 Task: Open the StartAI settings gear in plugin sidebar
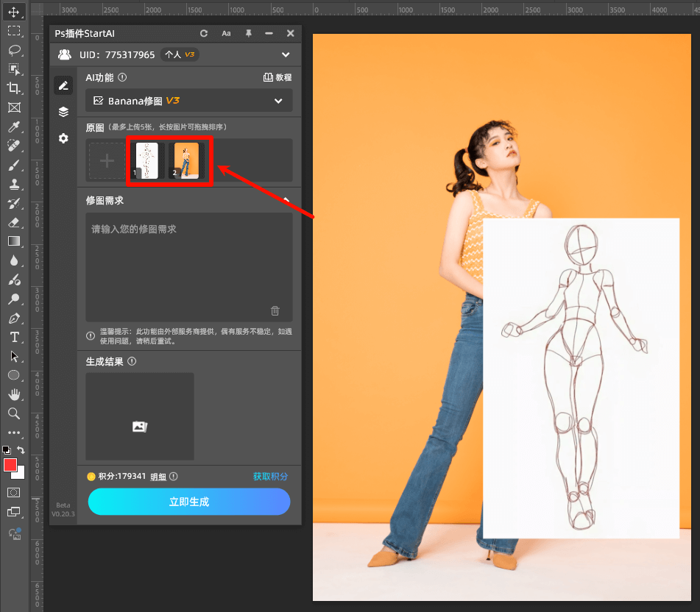pos(63,138)
